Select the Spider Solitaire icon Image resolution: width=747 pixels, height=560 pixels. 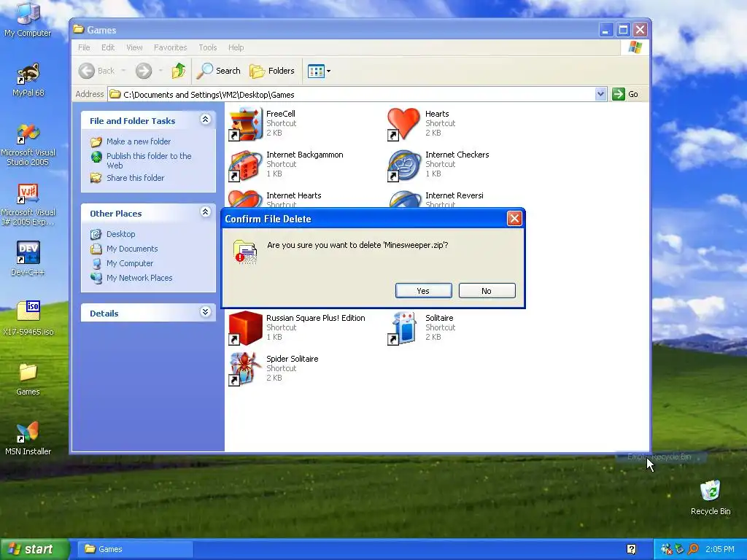point(245,369)
